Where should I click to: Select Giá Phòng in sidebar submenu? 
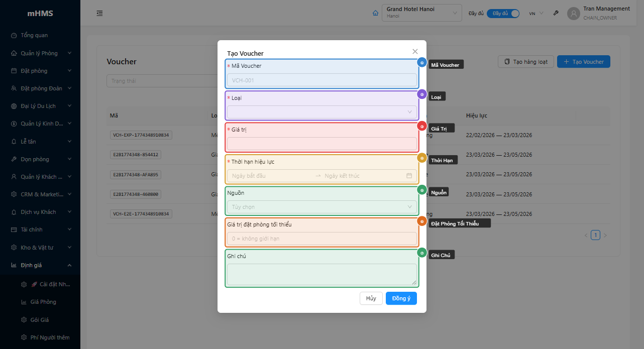43,302
